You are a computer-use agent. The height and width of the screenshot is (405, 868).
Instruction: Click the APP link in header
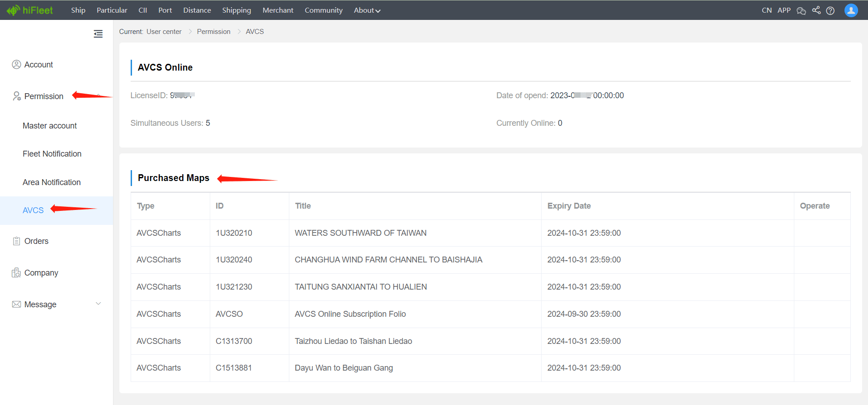coord(784,10)
